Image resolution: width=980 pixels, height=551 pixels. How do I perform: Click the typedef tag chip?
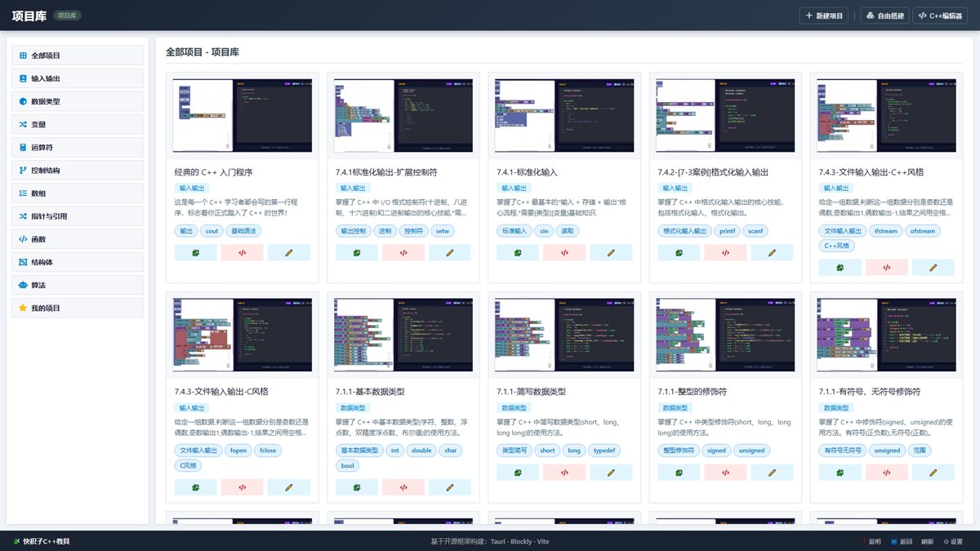coord(605,450)
